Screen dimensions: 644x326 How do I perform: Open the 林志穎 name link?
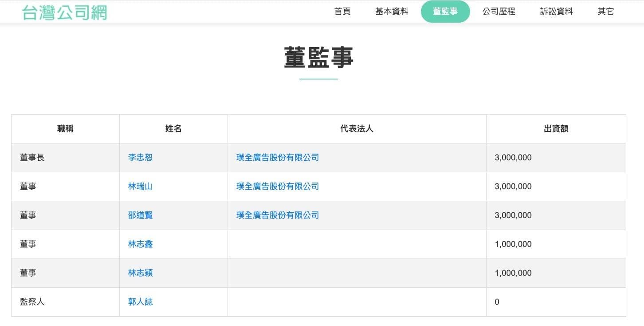tap(140, 273)
